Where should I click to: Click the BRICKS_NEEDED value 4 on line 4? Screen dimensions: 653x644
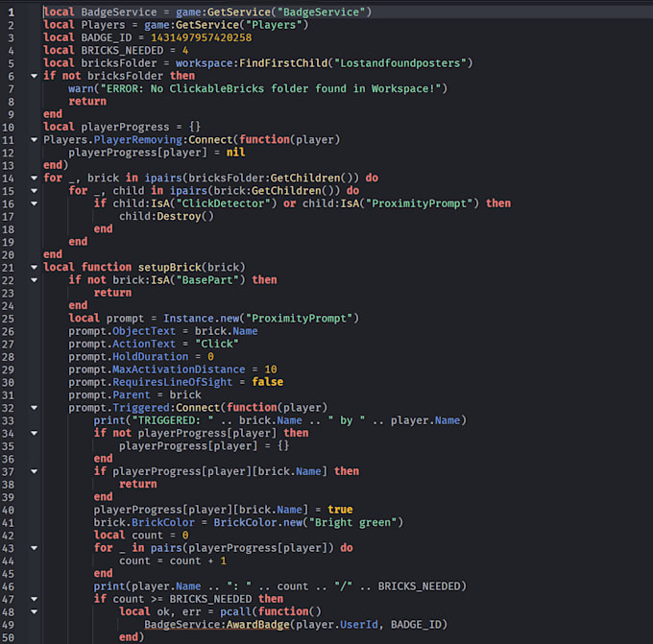tap(185, 51)
